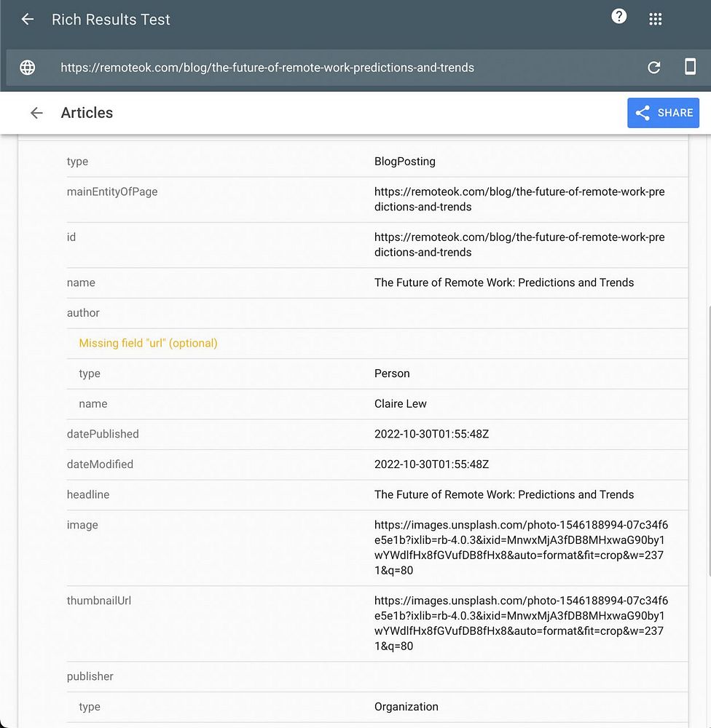Screen dimensions: 711x728
Task: Open the help question mark icon
Action: pos(618,17)
